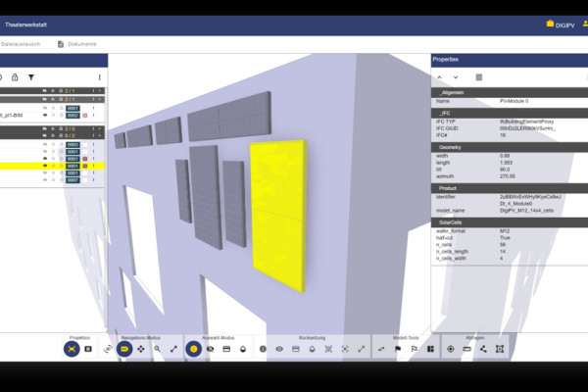Click white color swatch on 0003 row

click(85, 144)
